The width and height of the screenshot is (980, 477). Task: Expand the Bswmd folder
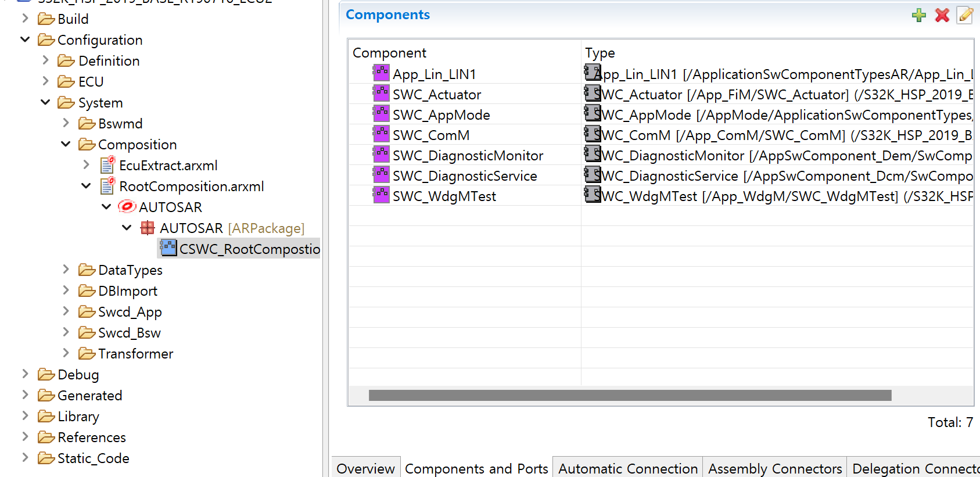point(66,123)
